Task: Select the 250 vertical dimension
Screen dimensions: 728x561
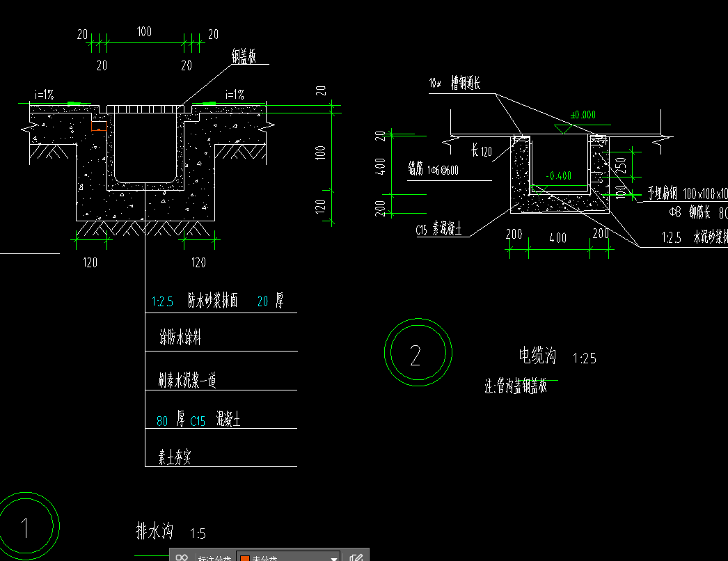Action: [622, 164]
